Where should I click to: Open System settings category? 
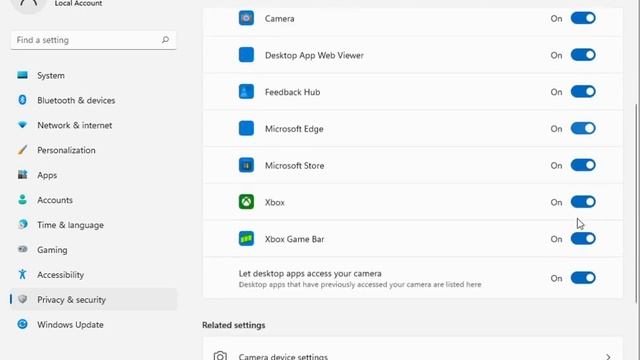[94, 75]
